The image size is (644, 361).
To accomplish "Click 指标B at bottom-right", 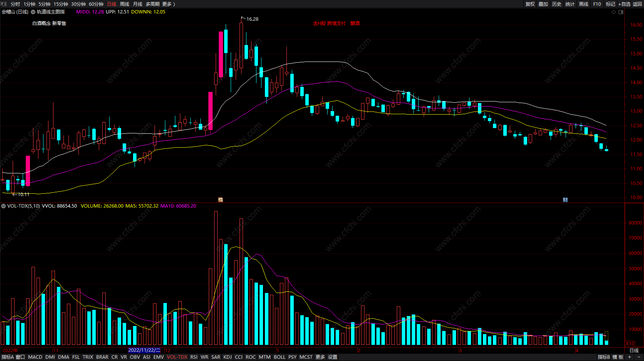I will (604, 357).
